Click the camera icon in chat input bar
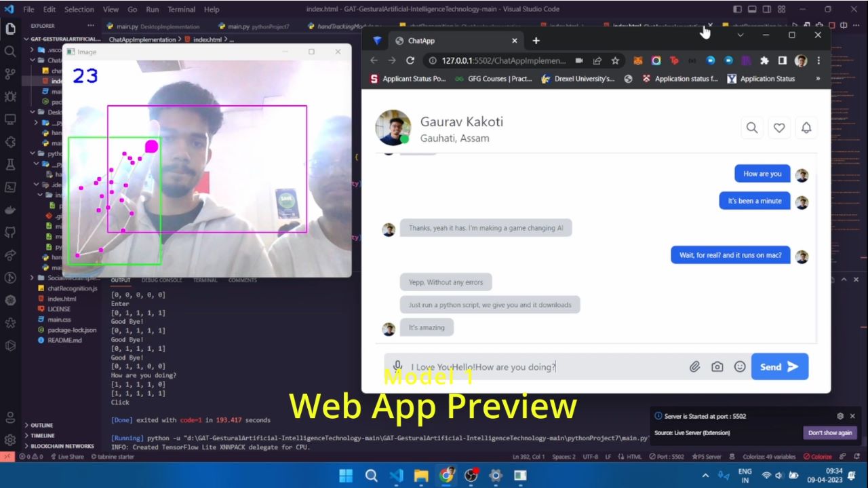Viewport: 868px width, 488px height. coord(717,367)
